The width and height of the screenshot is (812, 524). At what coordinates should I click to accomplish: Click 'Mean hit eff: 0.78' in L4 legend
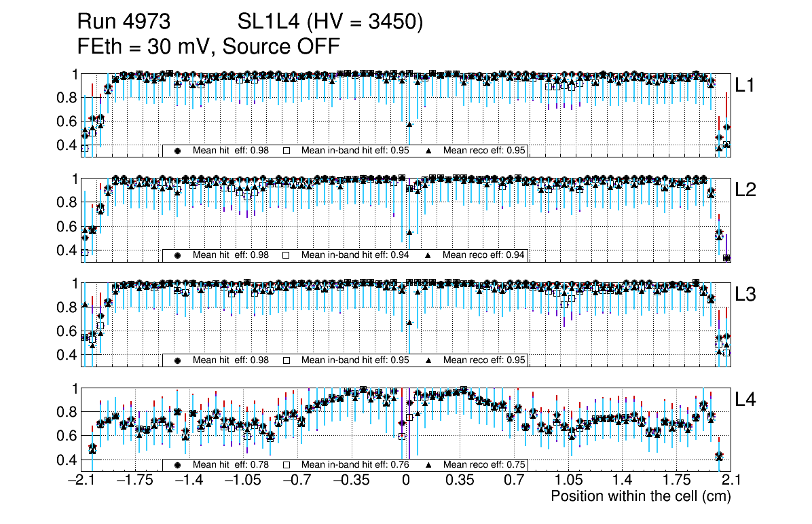click(231, 466)
